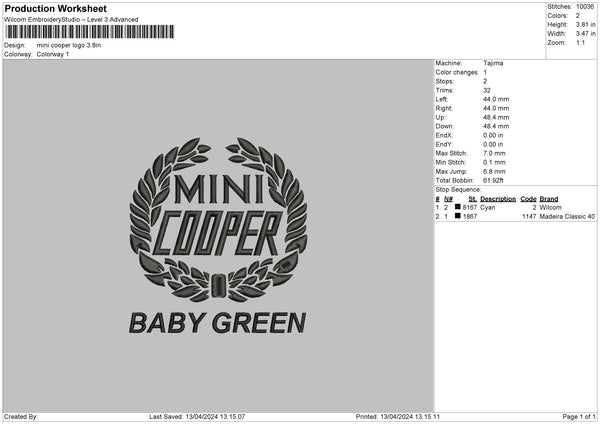Click the Down value 48.4 mm
Screen dimensions: 600x424
496,126
